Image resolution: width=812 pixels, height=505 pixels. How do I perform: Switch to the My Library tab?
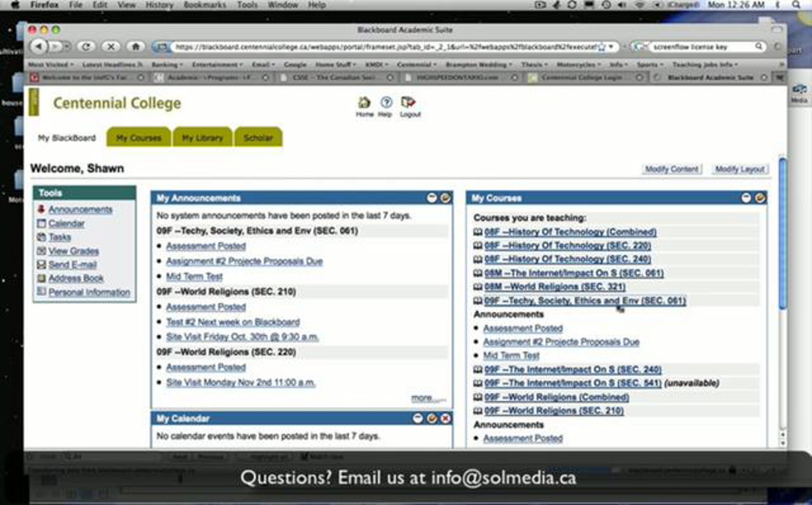coord(203,137)
